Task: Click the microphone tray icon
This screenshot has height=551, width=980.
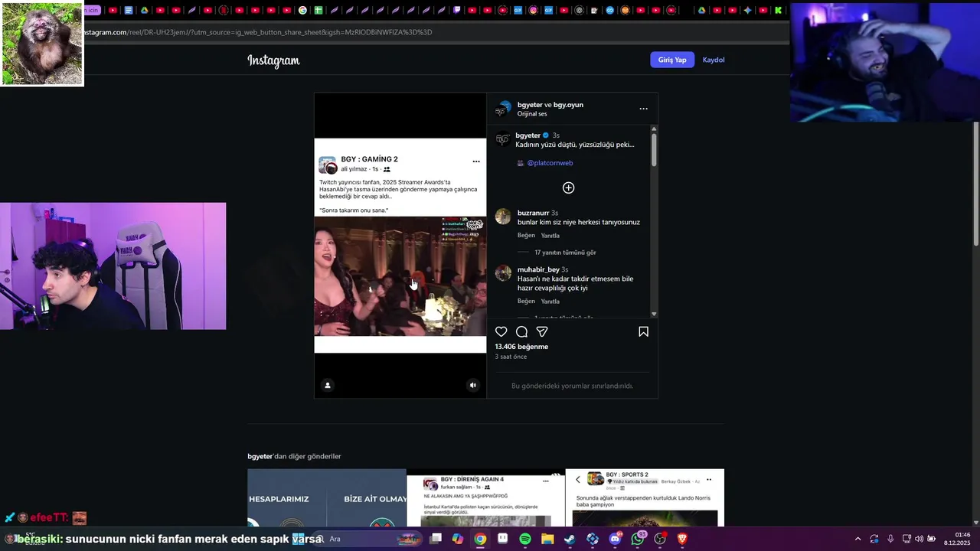Action: pyautogui.click(x=890, y=539)
